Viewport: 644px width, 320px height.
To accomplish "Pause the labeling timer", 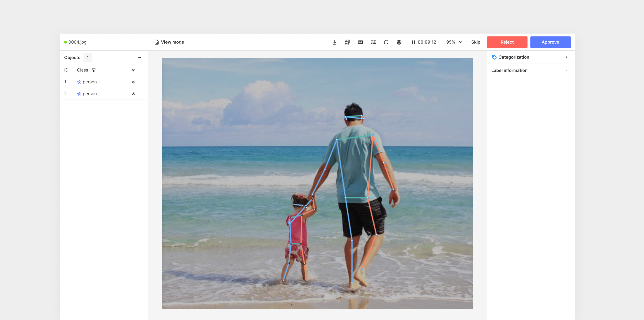I will [413, 42].
